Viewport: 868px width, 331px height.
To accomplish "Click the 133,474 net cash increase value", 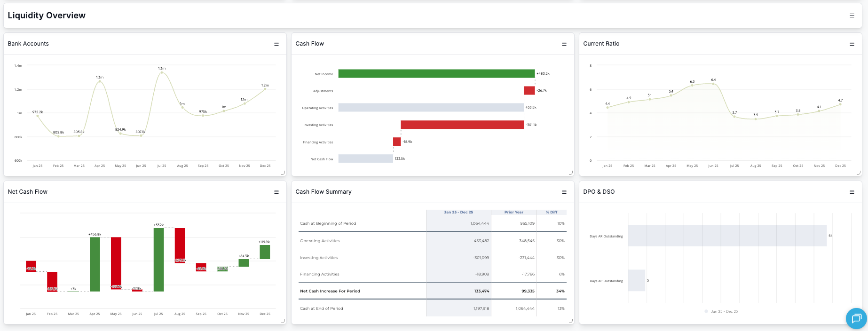I will point(482,291).
